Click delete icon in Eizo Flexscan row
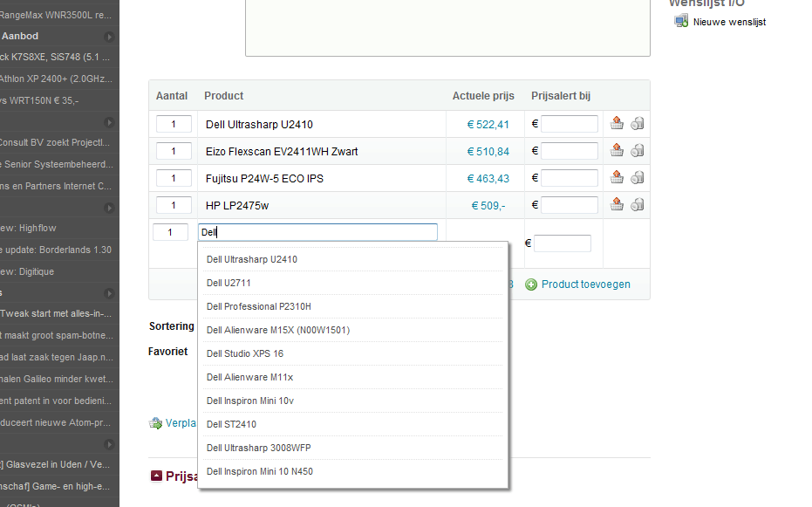 (638, 150)
